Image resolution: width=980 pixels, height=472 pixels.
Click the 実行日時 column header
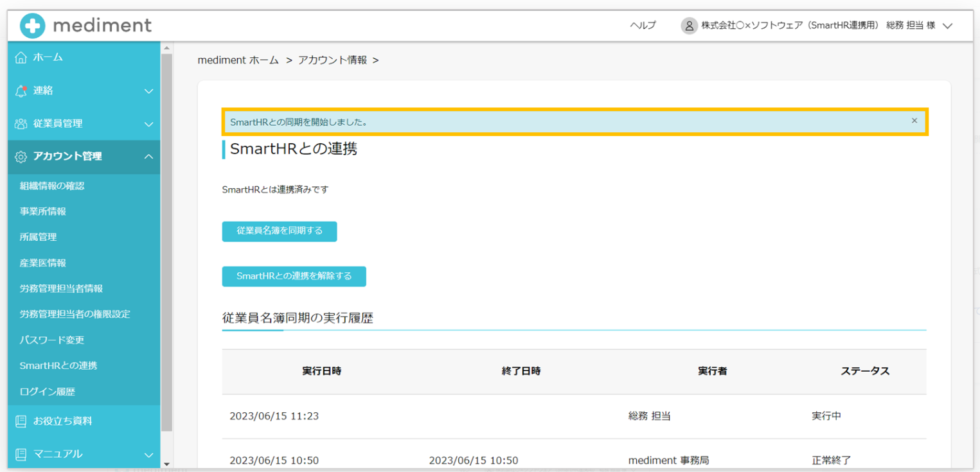[x=322, y=371]
